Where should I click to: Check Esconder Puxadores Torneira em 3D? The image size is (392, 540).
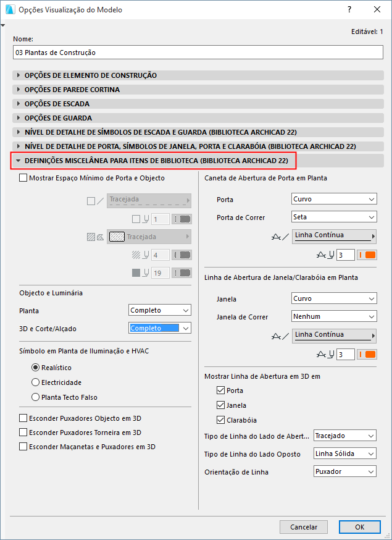tap(23, 432)
